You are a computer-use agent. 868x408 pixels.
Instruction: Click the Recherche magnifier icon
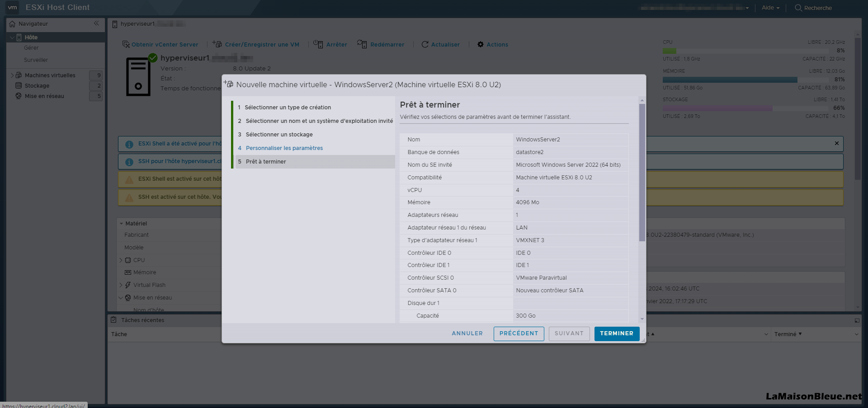[798, 8]
